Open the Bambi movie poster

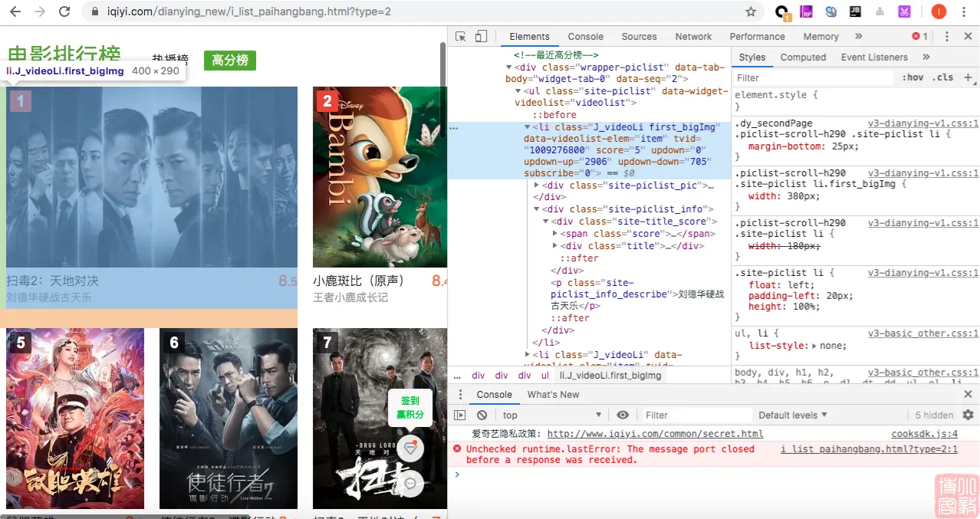point(380,176)
